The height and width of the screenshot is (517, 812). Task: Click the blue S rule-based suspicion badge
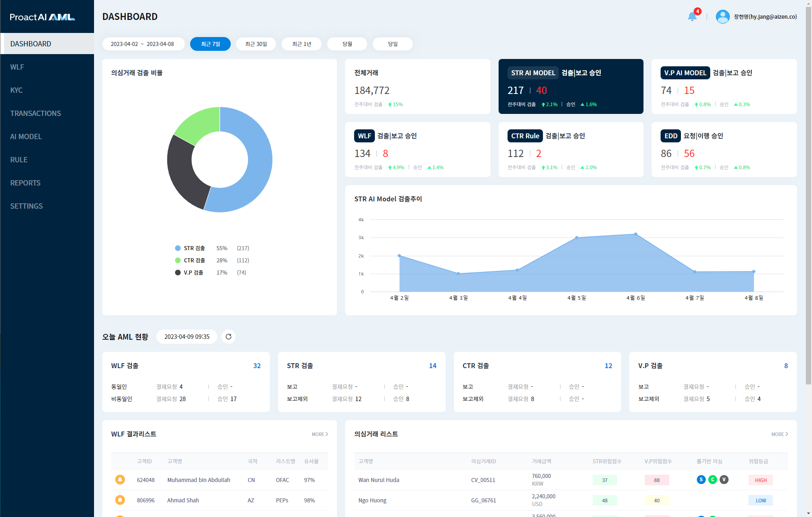[701, 480]
